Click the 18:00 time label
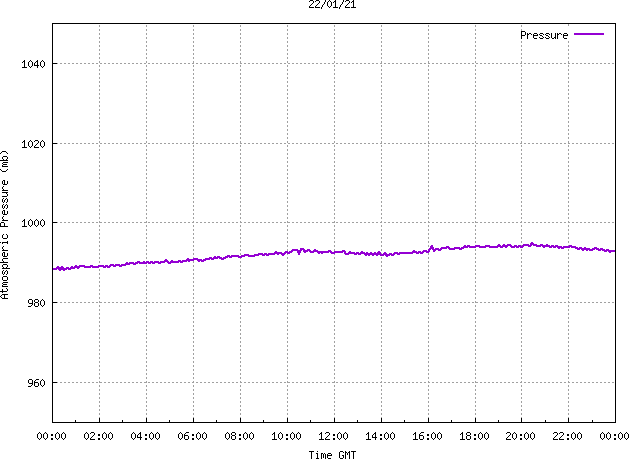 [474, 436]
